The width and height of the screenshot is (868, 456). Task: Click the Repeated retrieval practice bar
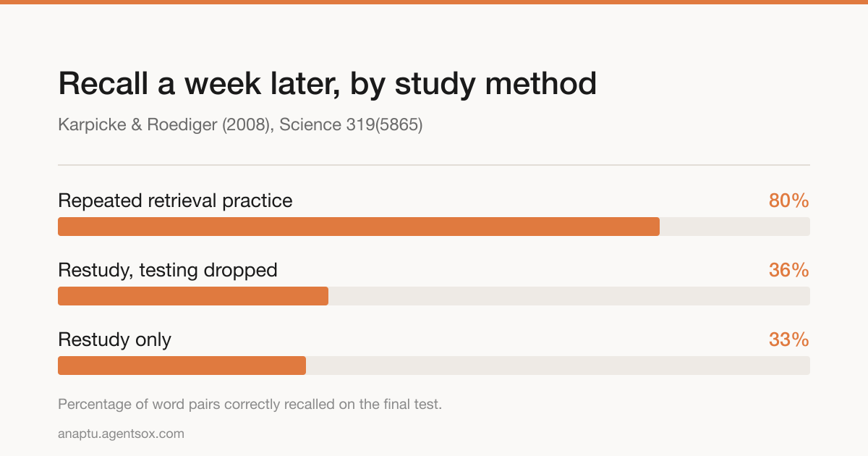pyautogui.click(x=359, y=227)
